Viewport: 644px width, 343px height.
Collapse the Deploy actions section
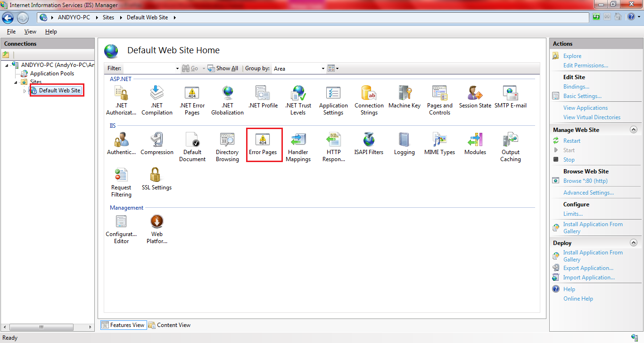click(x=634, y=243)
